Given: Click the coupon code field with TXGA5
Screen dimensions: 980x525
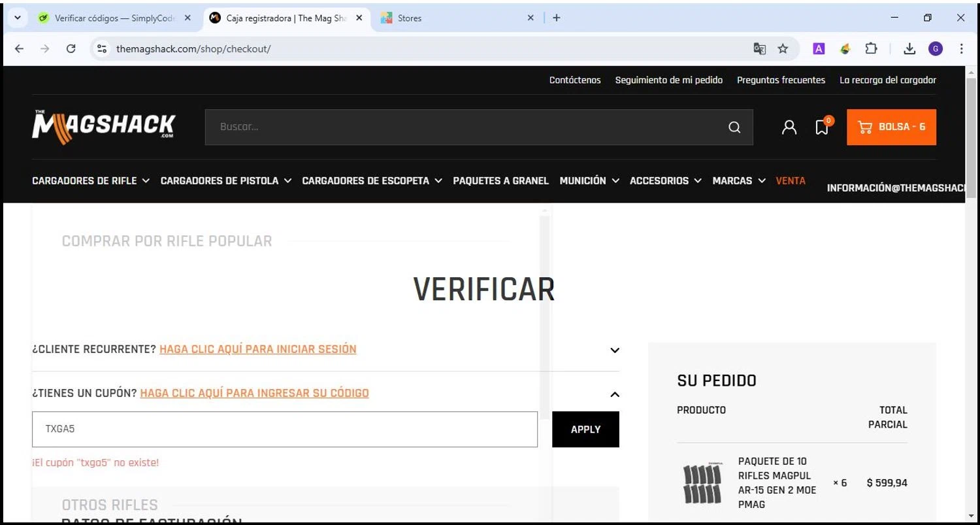Looking at the screenshot, I should (285, 430).
